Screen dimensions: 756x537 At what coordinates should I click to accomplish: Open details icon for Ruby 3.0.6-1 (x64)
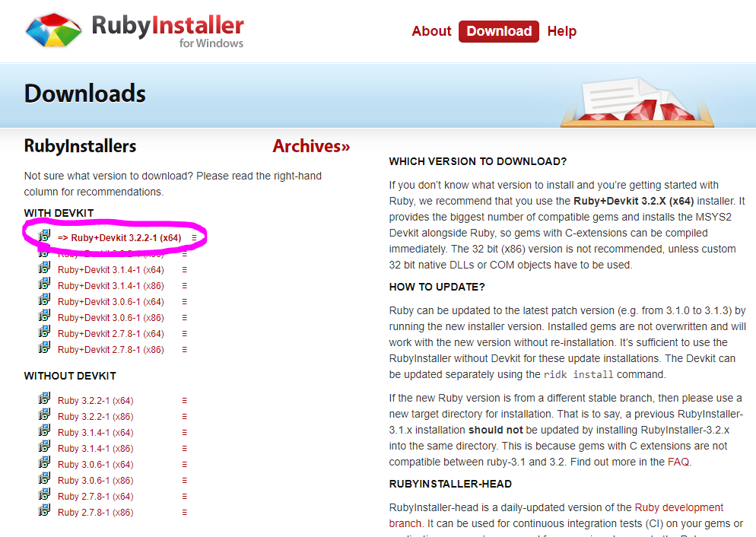click(184, 464)
